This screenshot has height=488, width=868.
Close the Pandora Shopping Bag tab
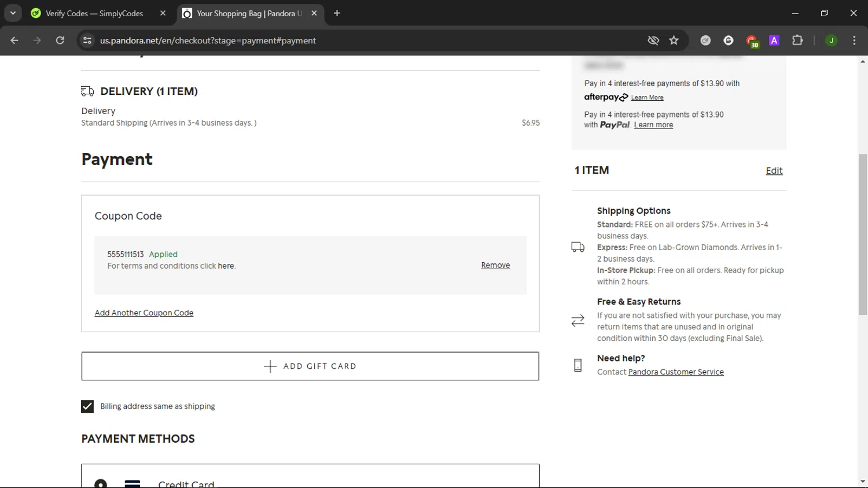(x=314, y=13)
